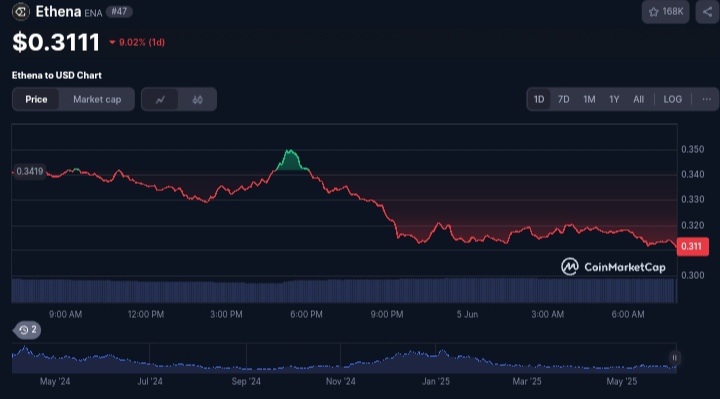
Task: Click the 0.350 y-axis label
Action: tap(692, 149)
